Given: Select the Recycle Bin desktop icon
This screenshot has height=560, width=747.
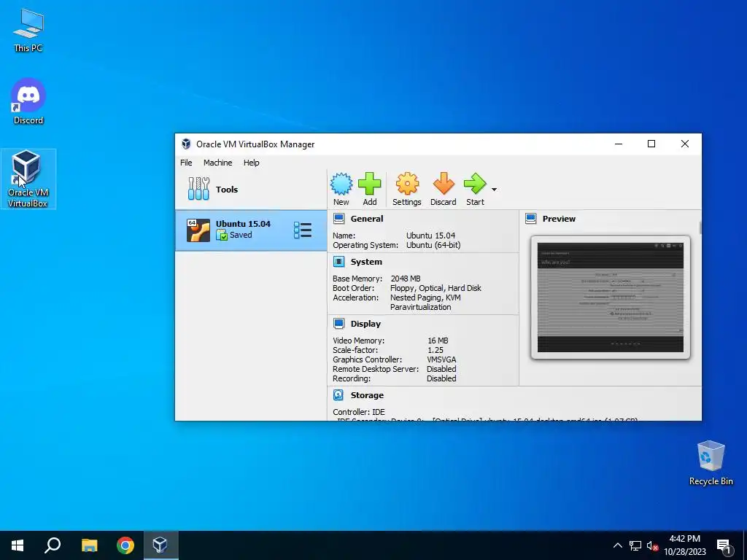Looking at the screenshot, I should [711, 463].
